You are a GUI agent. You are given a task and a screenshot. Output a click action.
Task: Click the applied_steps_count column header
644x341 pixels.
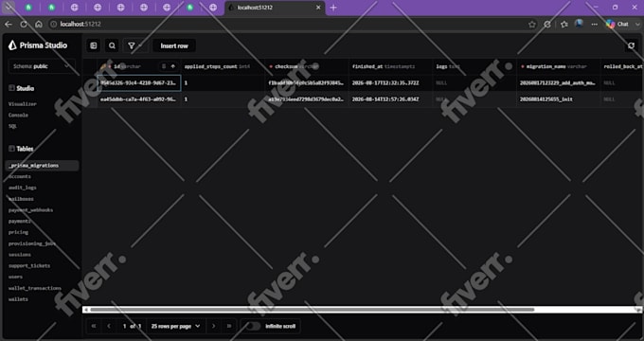[223, 66]
